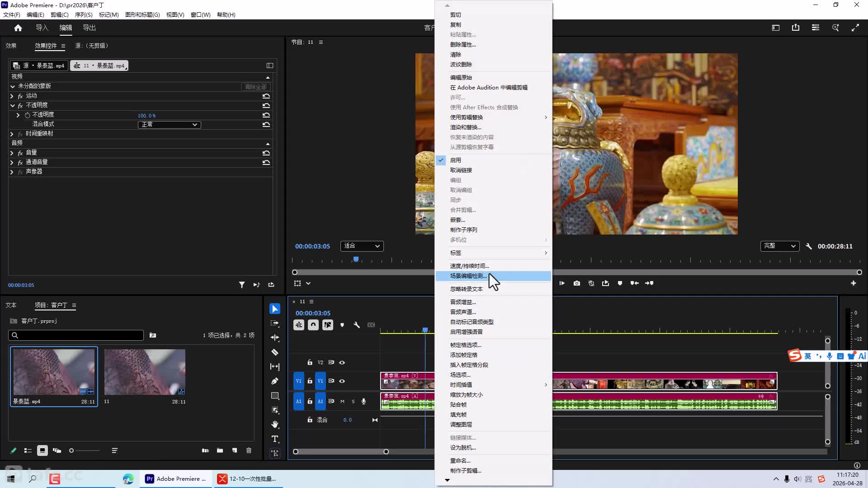The image size is (868, 488).
Task: Choose Speed/Duration in context menu
Action: pyautogui.click(x=493, y=266)
